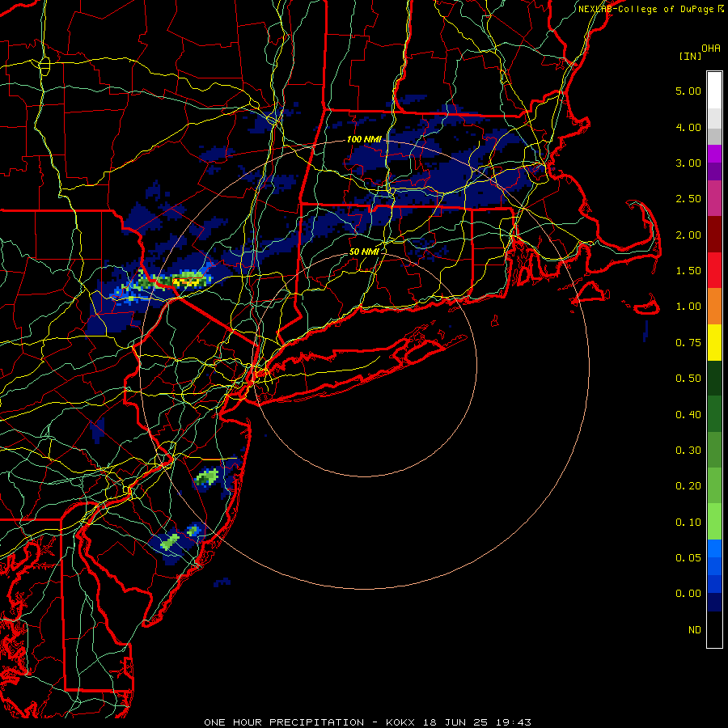Click the 3.00 legend label
This screenshot has height=728, width=728.
point(688,163)
